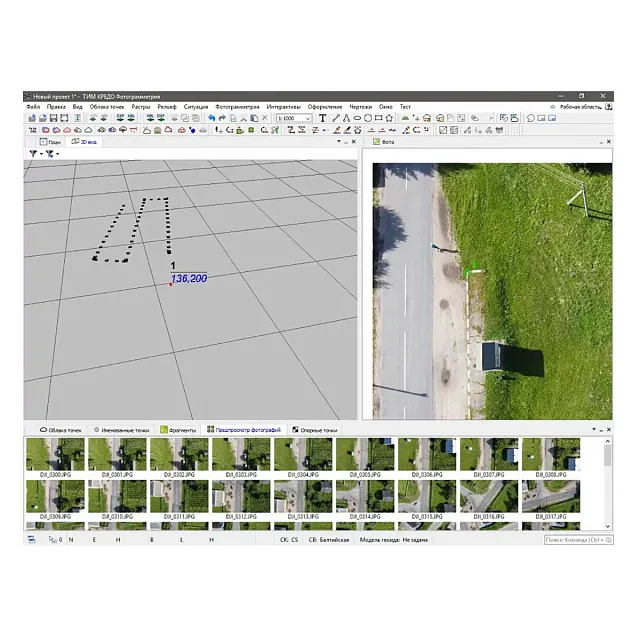Switch to the Опорные точки tab
640x640 pixels.
click(x=312, y=429)
